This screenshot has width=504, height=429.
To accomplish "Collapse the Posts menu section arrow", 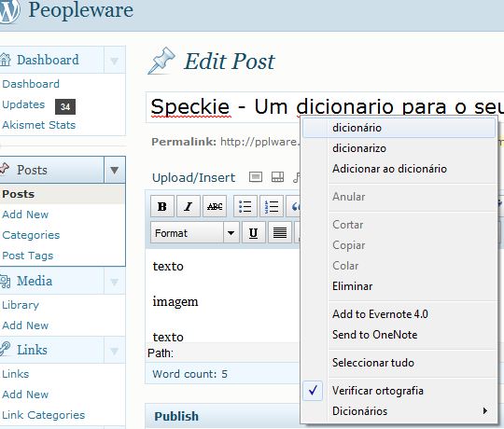I will pyautogui.click(x=115, y=170).
